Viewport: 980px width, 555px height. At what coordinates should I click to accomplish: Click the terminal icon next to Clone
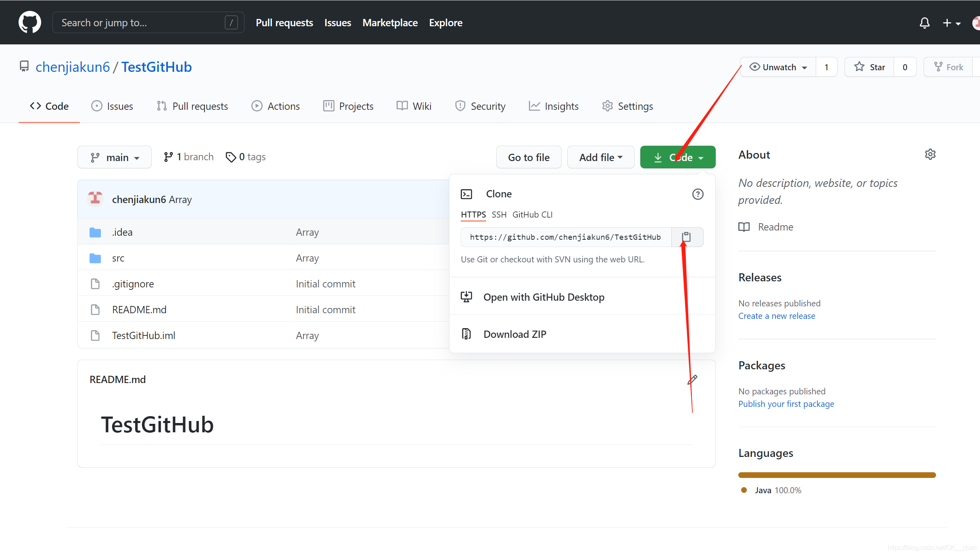(466, 194)
